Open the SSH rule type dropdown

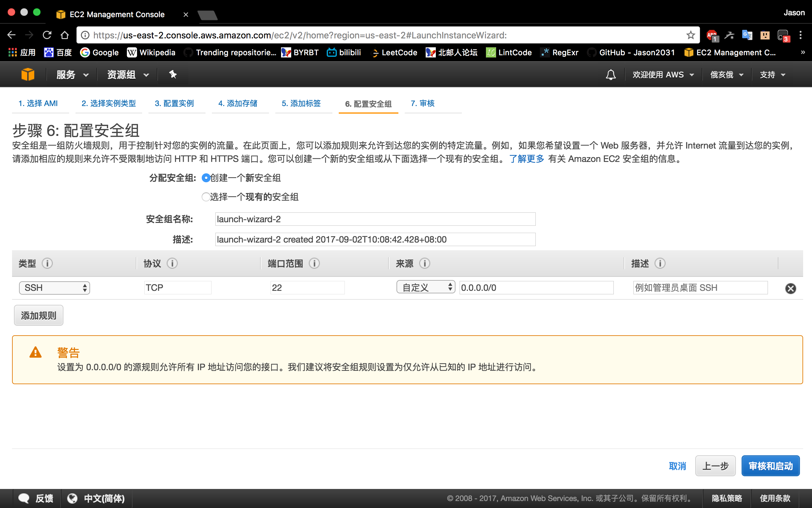54,288
